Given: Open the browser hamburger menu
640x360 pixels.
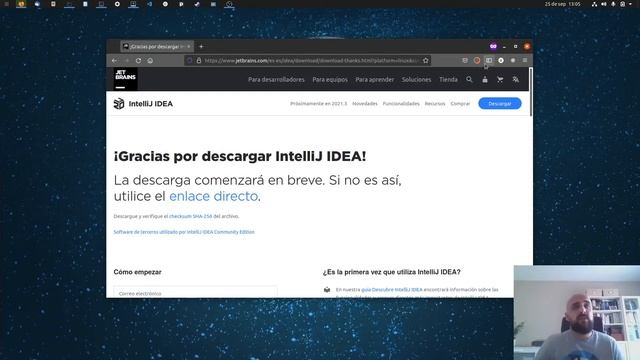Looking at the screenshot, I should click(x=525, y=60).
